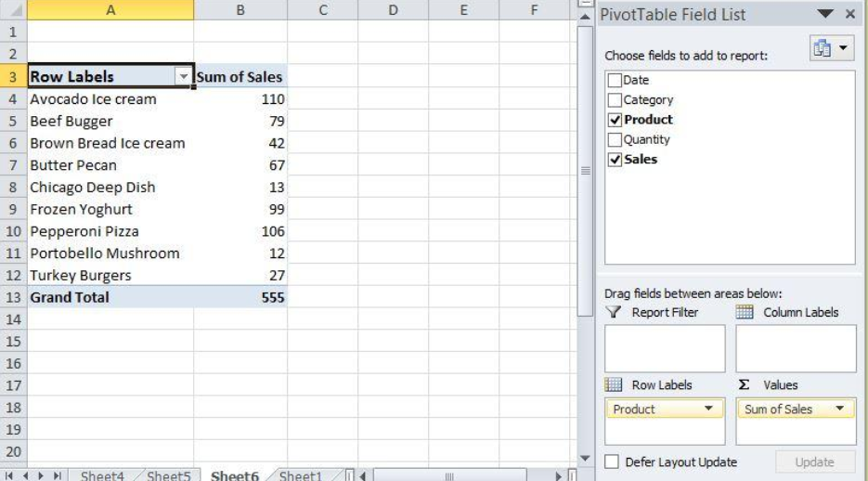Select the Sheet6 tab
Viewport: 868px width, 481px height.
[235, 475]
